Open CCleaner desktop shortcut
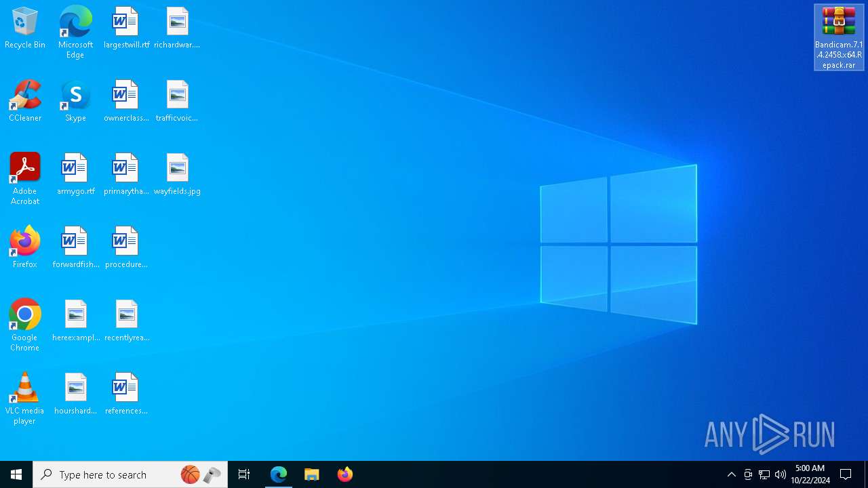The height and width of the screenshot is (488, 868). (25, 102)
